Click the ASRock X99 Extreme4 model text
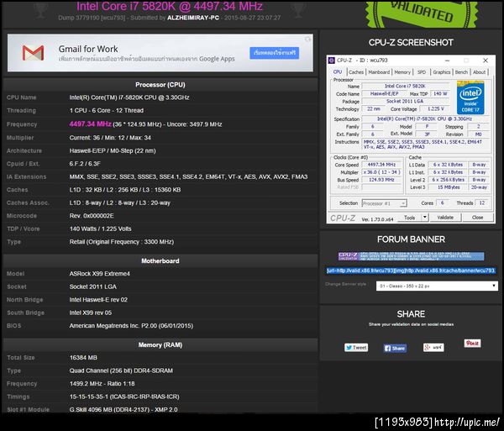Screen dimensions: 504x431 (x=100, y=274)
